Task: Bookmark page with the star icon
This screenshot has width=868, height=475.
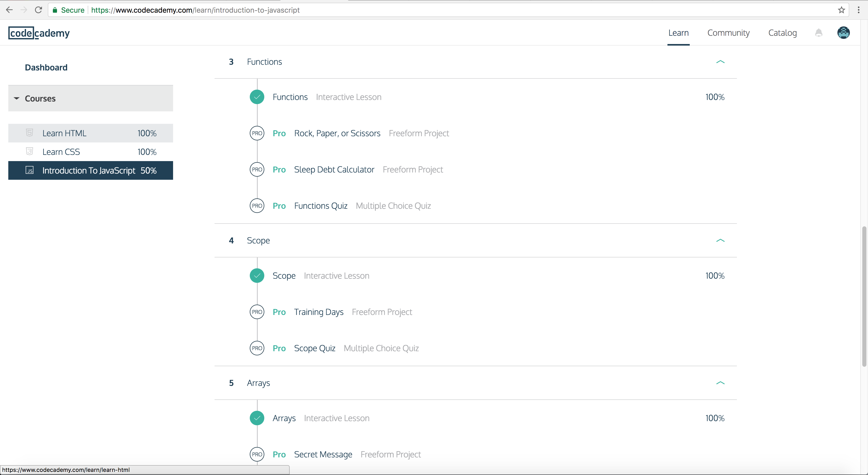Action: click(x=841, y=10)
